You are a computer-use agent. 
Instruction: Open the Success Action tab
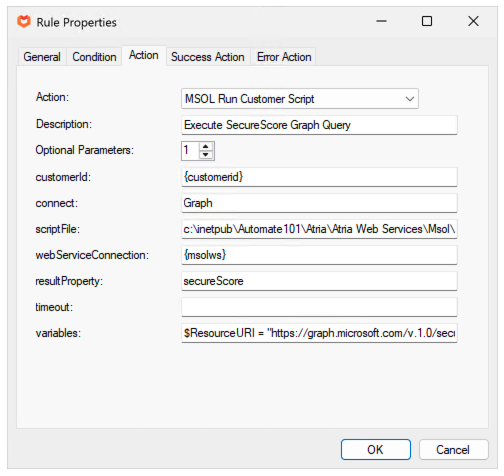(208, 57)
